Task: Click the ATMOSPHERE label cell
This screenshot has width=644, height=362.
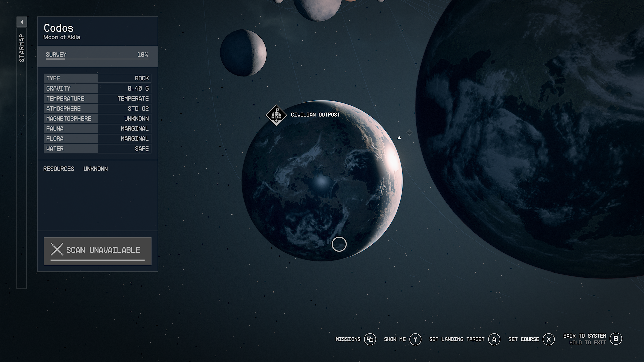Action: point(71,109)
